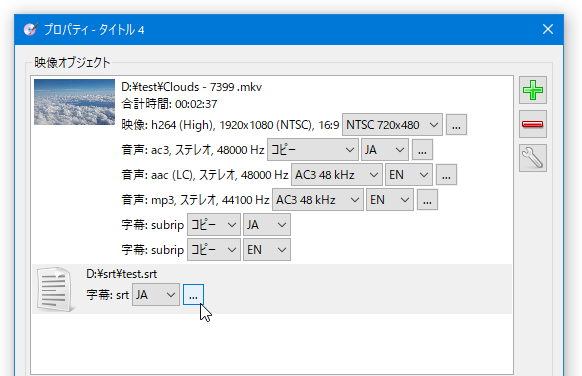Open the NTSC 720x480 video format dropdown
The width and height of the screenshot is (582, 376).
pos(392,125)
